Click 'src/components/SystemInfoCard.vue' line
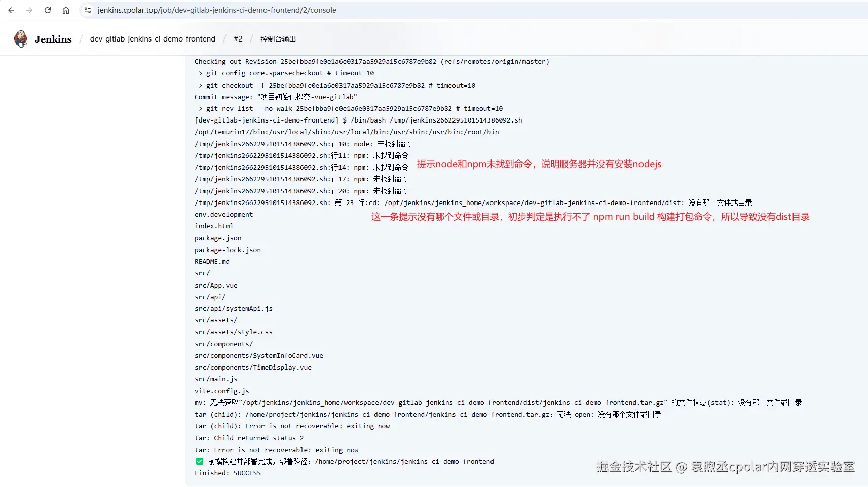The image size is (868, 487). point(259,356)
